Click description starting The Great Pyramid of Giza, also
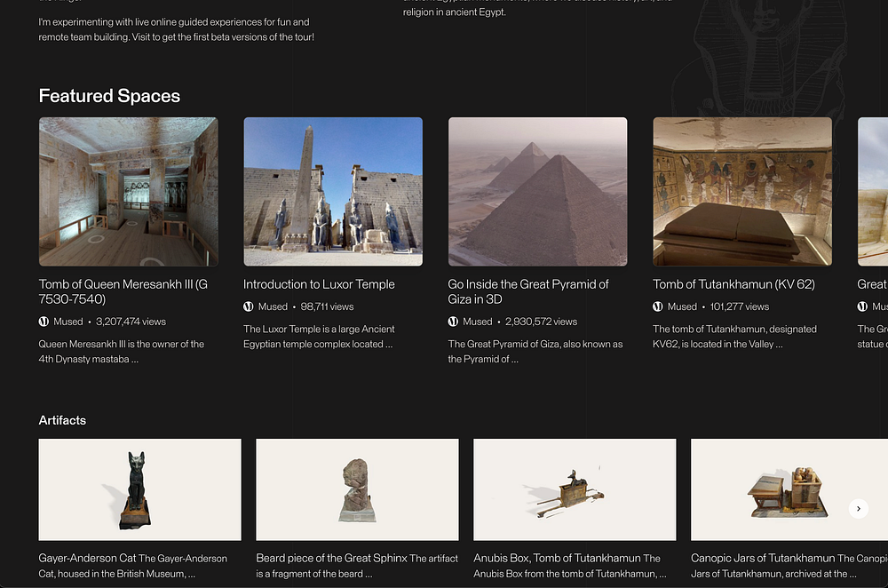 pyautogui.click(x=535, y=351)
